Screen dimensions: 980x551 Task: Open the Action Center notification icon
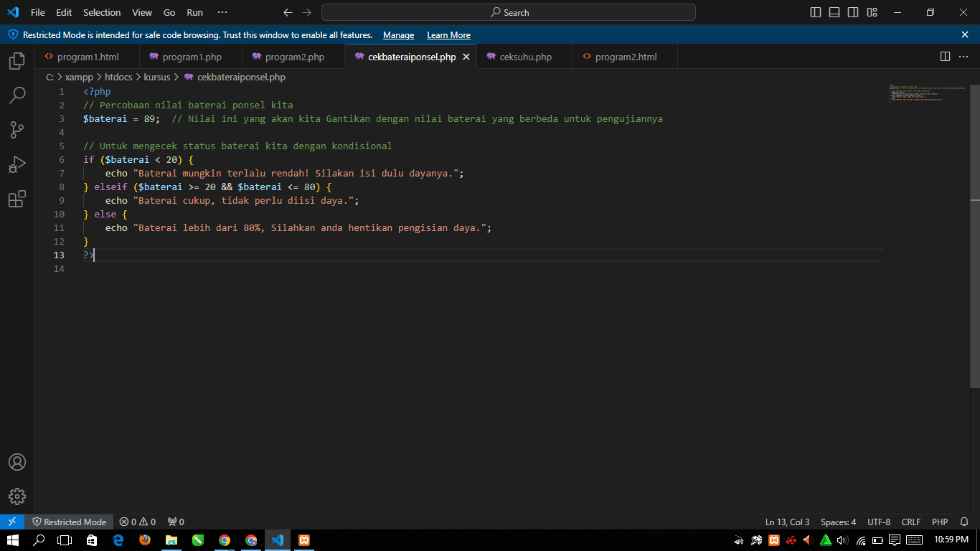pos(895,540)
